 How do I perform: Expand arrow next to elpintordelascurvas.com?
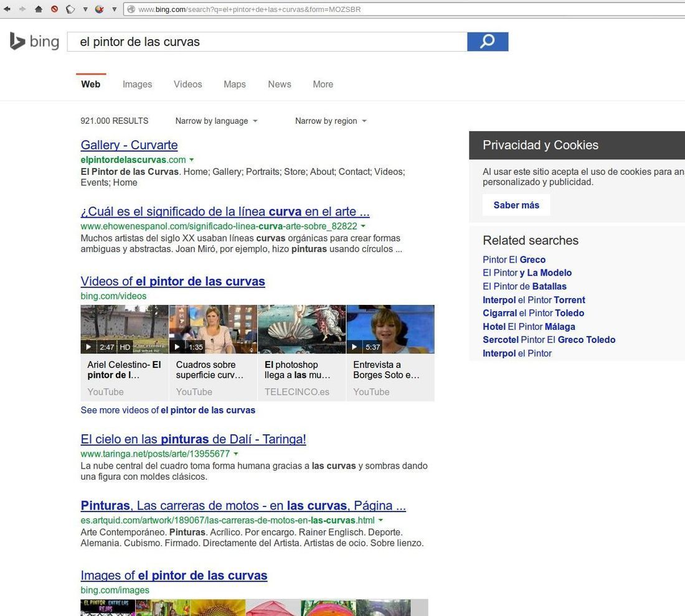[x=191, y=160]
